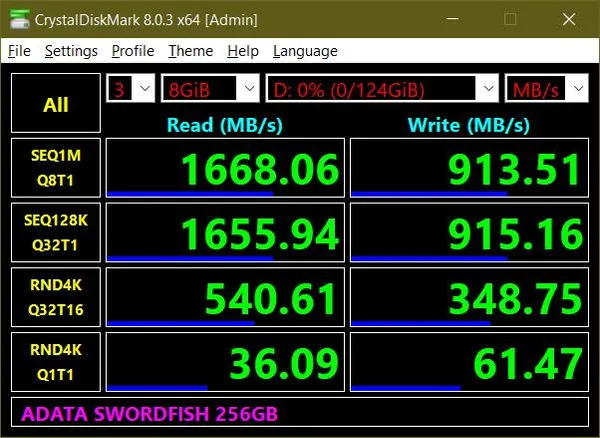Open the Language menu

click(x=305, y=51)
